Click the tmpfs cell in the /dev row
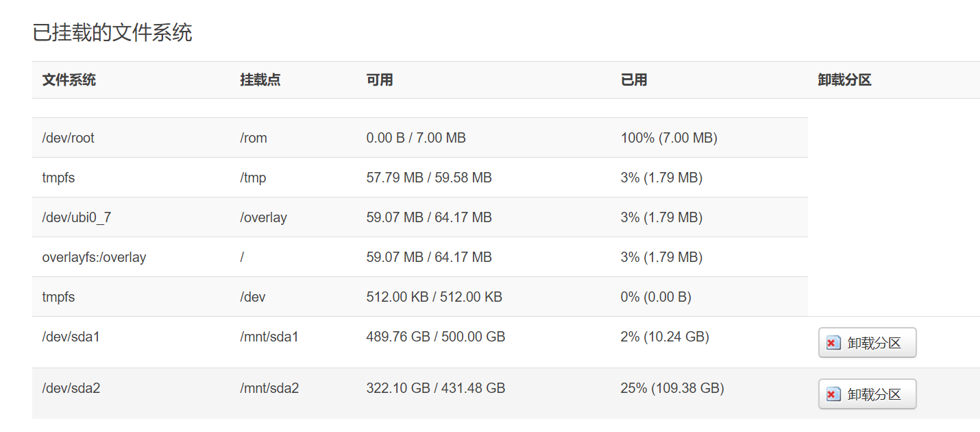Screen dimensions: 980x432 59,297
